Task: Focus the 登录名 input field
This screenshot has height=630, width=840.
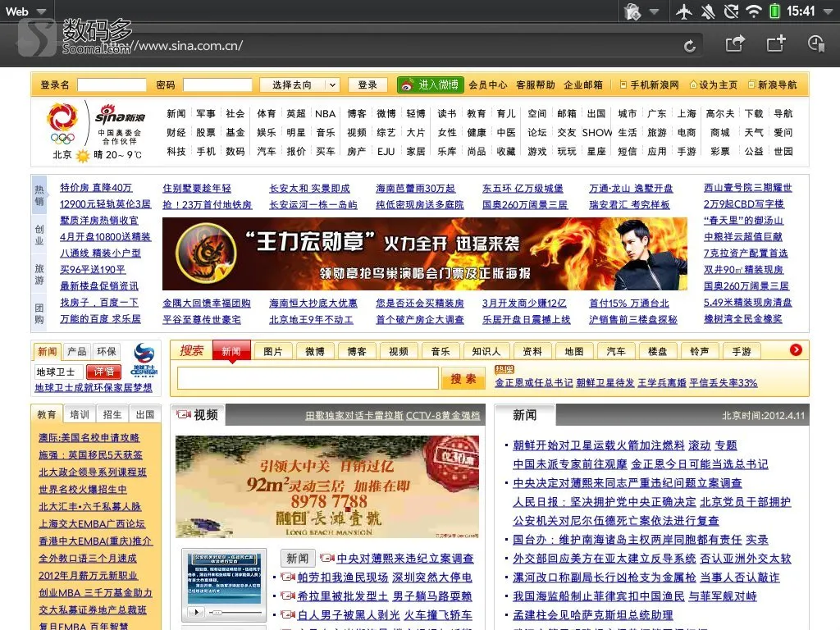Action: coord(112,85)
